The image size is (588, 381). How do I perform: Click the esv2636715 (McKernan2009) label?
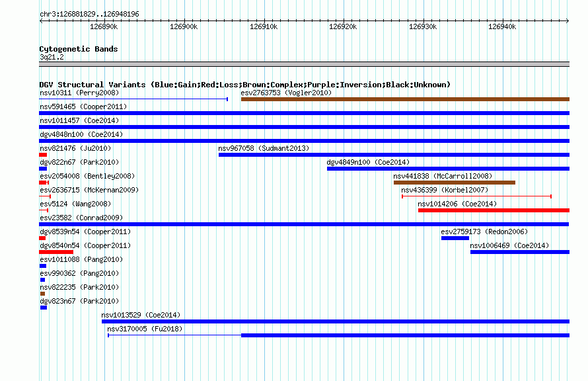pyautogui.click(x=89, y=190)
